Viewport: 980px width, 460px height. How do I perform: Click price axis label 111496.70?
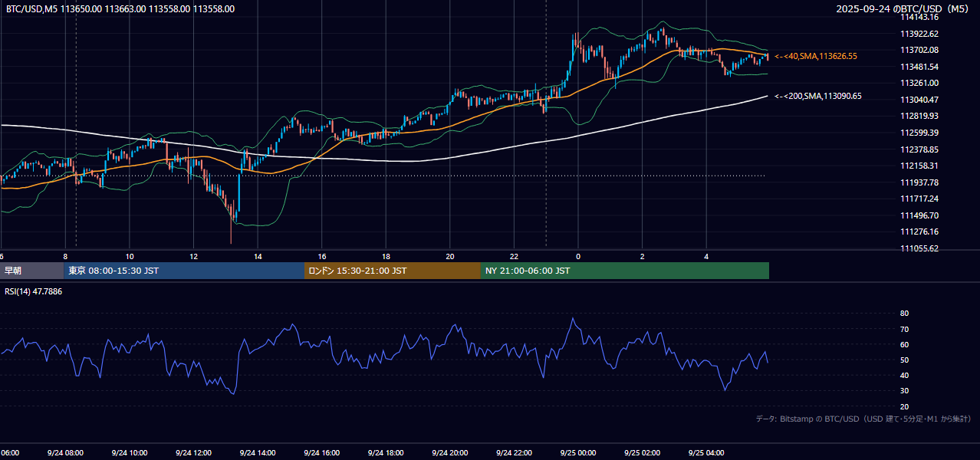(x=919, y=215)
